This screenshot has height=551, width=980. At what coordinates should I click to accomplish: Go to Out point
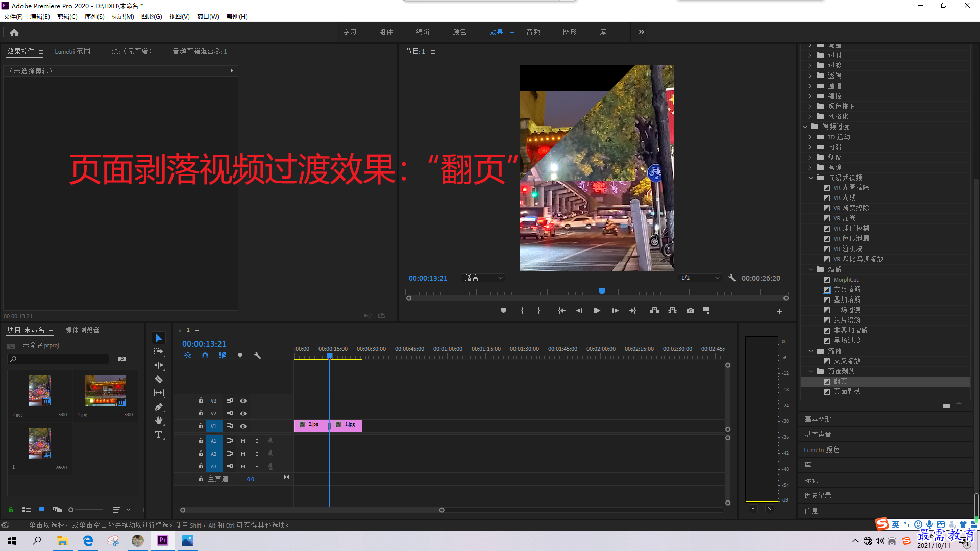[632, 311]
